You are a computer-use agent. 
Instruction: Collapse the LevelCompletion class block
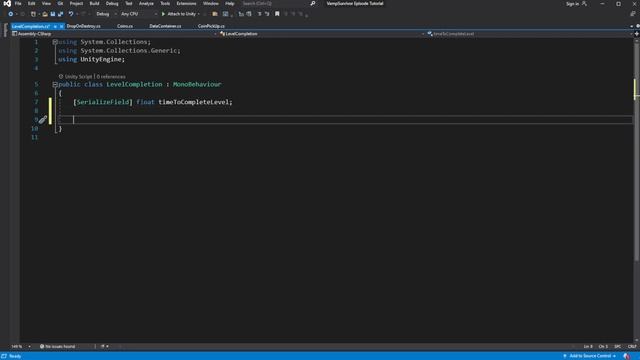coord(55,84)
